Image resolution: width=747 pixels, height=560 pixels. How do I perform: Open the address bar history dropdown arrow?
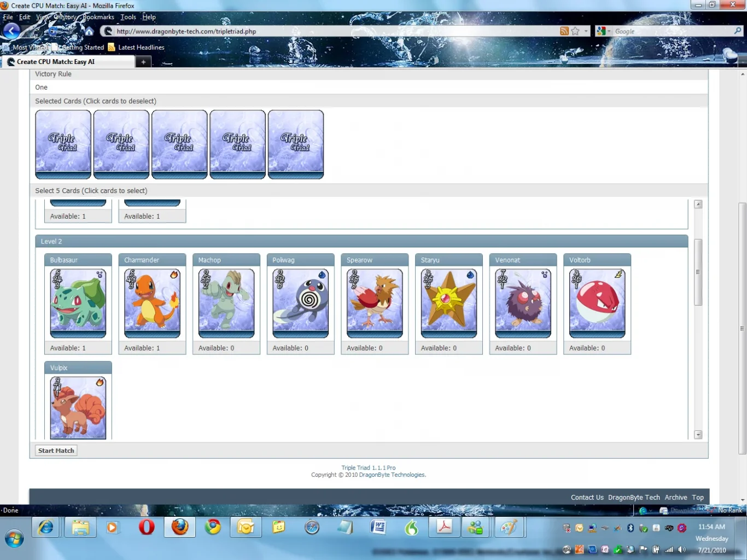click(x=586, y=31)
